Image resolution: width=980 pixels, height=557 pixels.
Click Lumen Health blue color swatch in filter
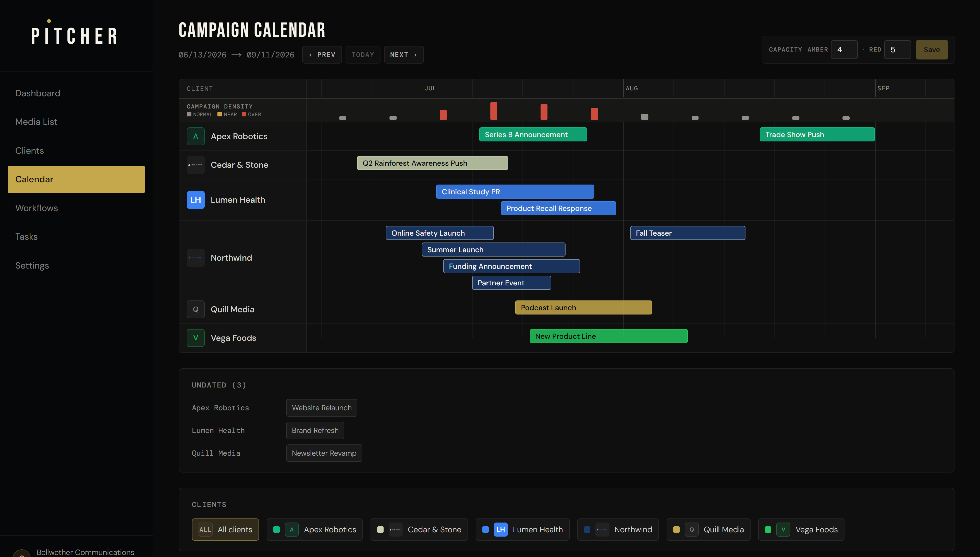click(x=485, y=529)
